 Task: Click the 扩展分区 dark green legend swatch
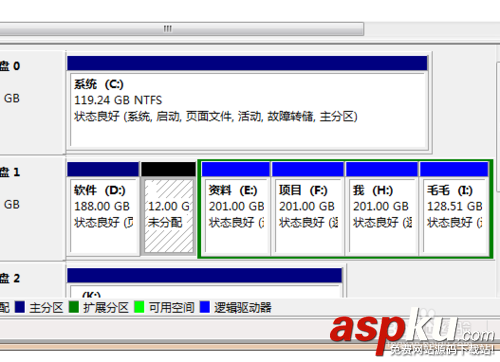click(x=74, y=307)
